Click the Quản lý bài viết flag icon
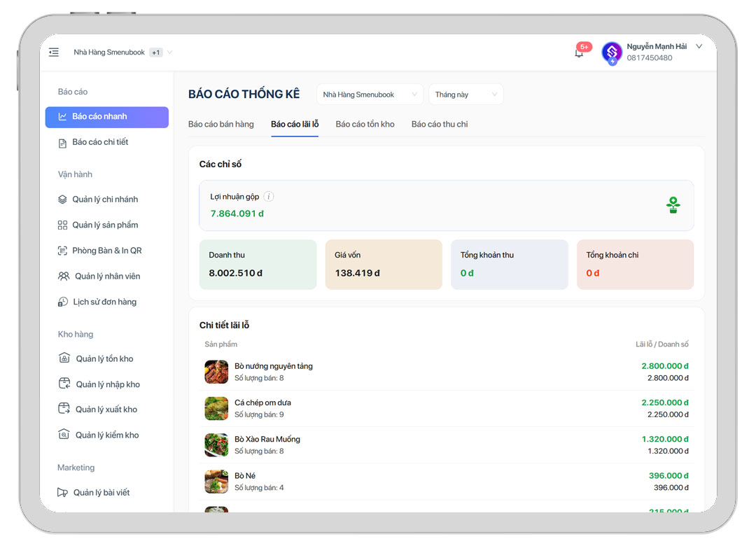 (63, 493)
